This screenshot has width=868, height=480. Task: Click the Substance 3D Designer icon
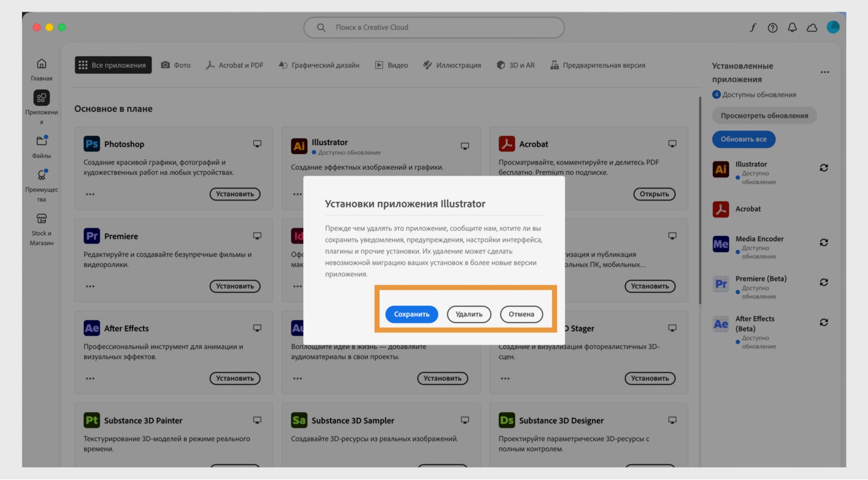507,420
